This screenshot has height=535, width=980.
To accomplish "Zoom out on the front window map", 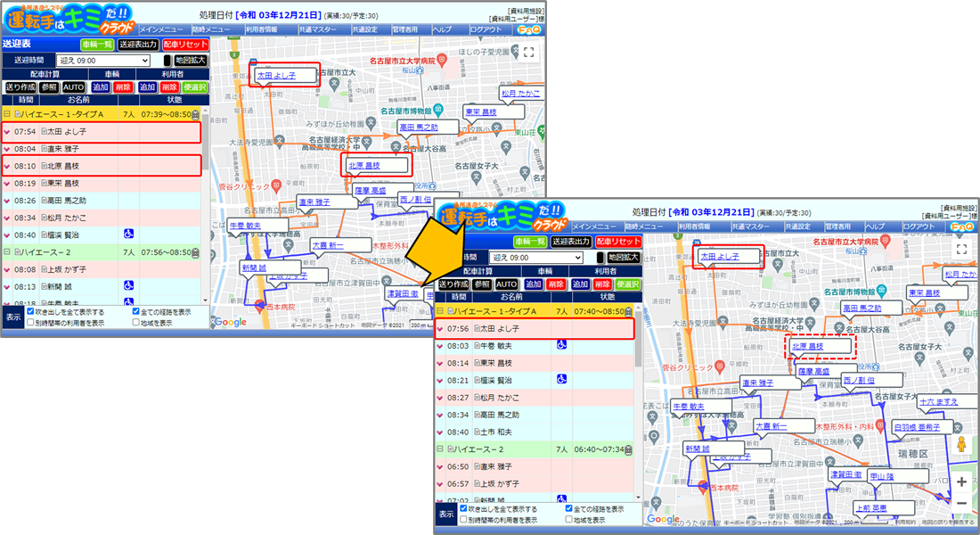I will click(961, 503).
